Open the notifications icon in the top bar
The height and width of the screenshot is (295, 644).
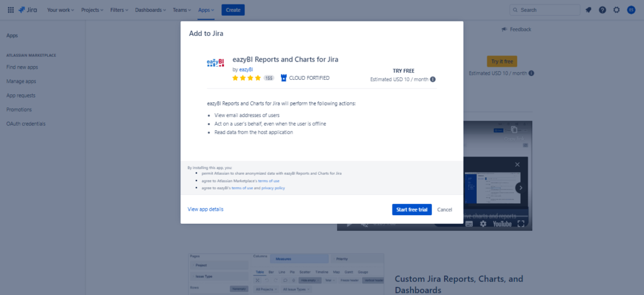tap(588, 10)
